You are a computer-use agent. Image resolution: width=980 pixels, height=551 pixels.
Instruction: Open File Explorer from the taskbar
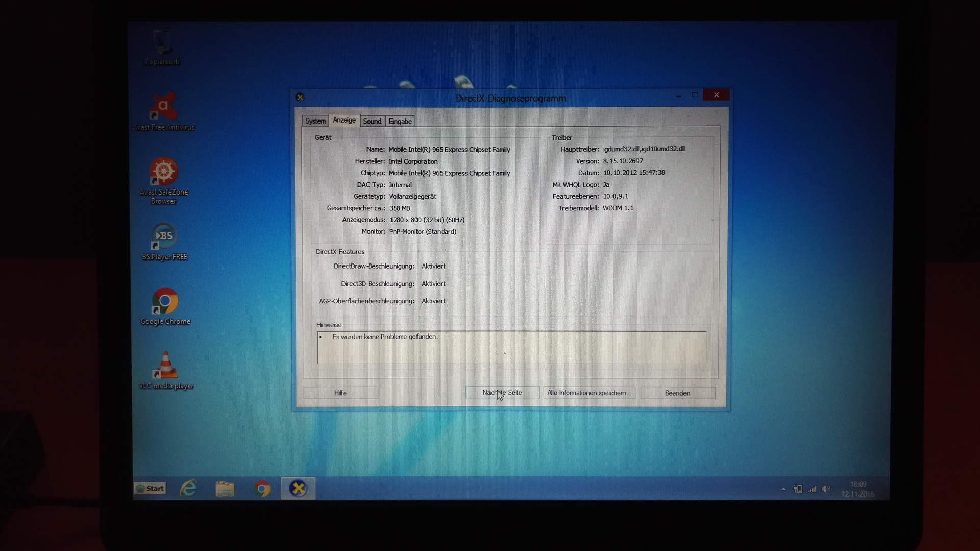tap(225, 489)
